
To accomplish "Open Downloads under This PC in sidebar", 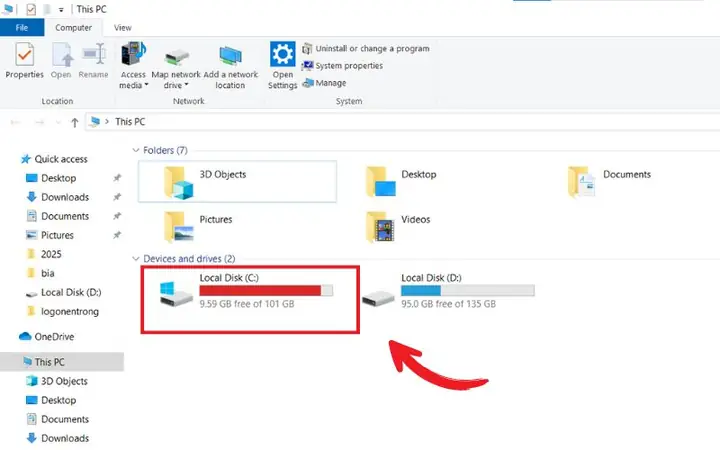I will tap(57, 438).
